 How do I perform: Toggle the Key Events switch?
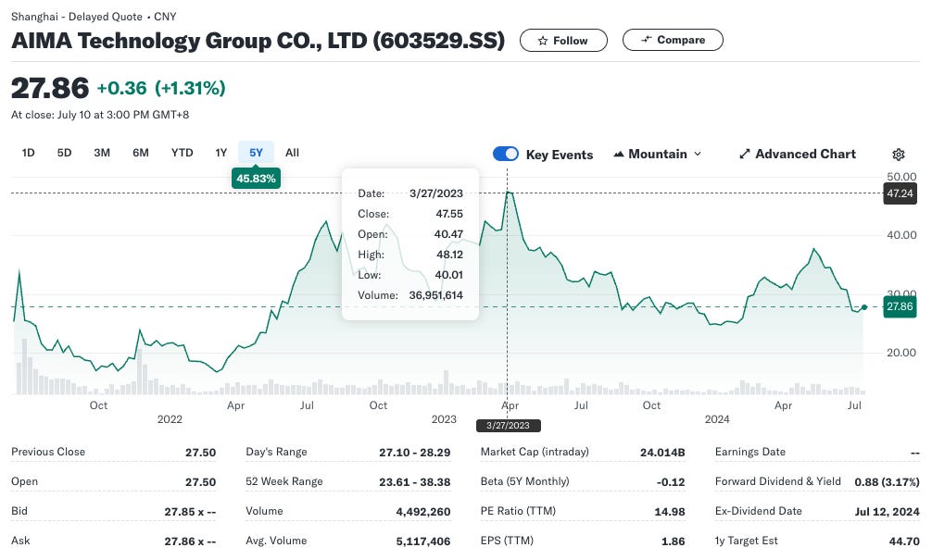click(506, 154)
